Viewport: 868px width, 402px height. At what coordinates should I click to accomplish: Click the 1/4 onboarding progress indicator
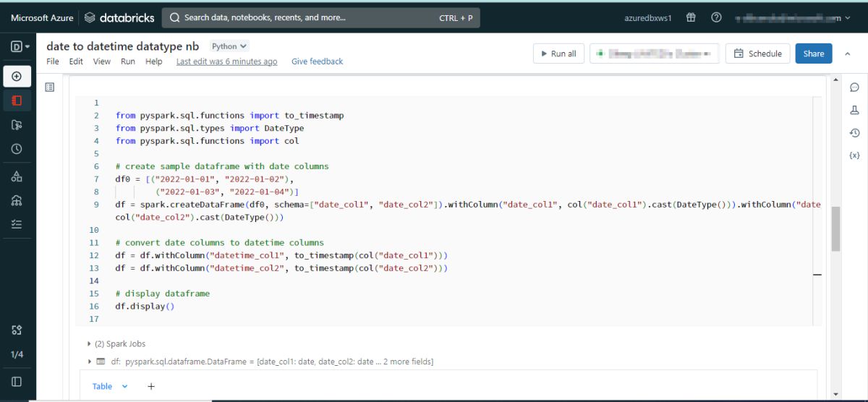(17, 354)
